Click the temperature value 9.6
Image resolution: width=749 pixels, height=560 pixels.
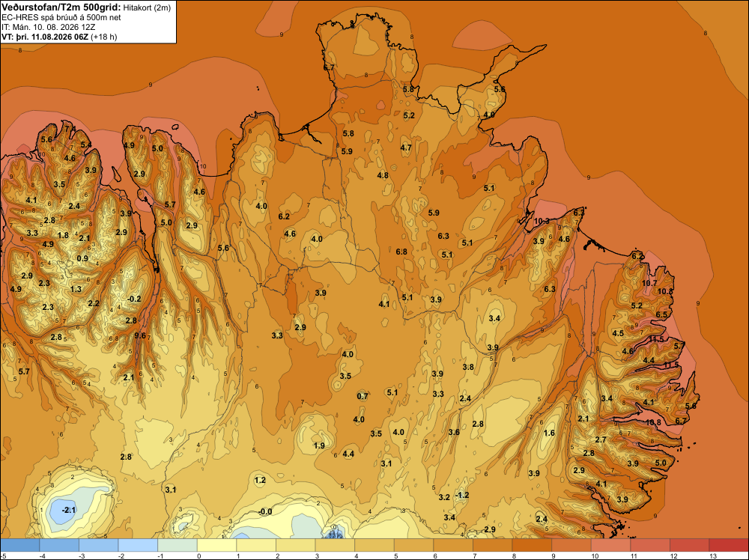[x=140, y=335]
